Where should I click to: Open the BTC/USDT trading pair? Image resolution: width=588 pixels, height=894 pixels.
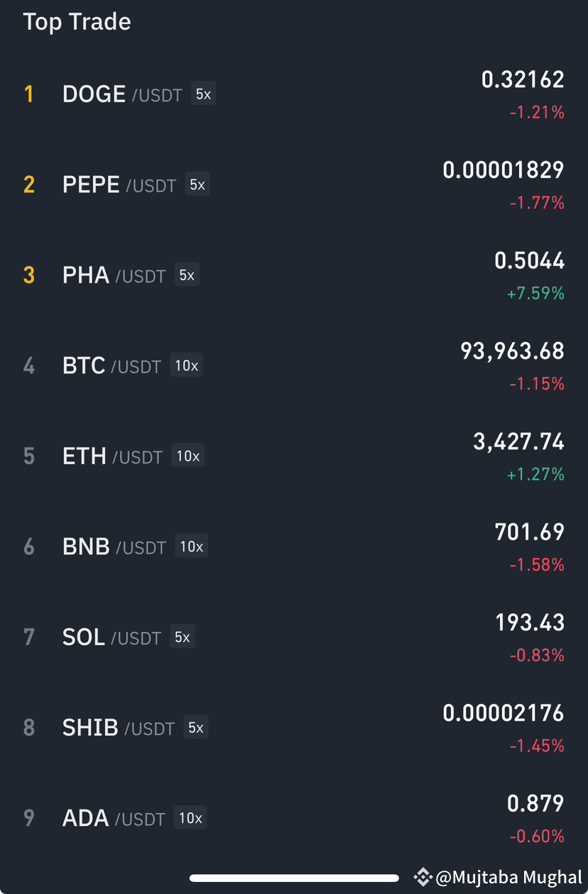pos(294,366)
